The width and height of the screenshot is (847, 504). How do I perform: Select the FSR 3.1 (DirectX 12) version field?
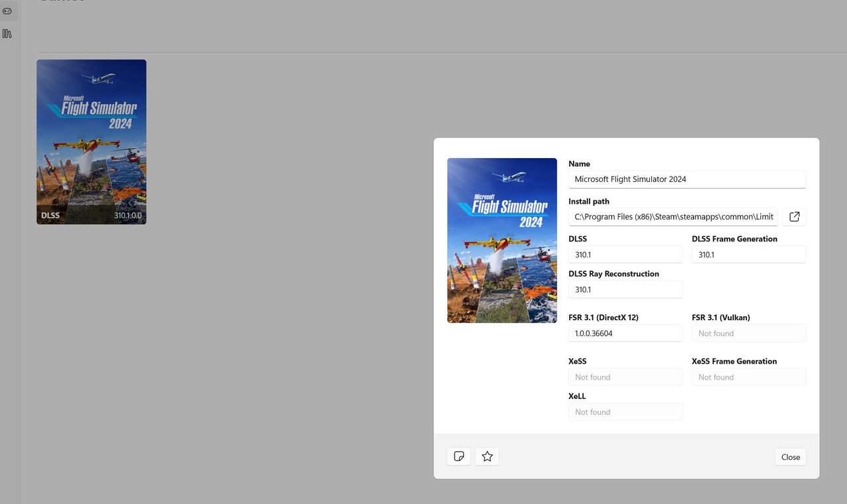tap(625, 333)
